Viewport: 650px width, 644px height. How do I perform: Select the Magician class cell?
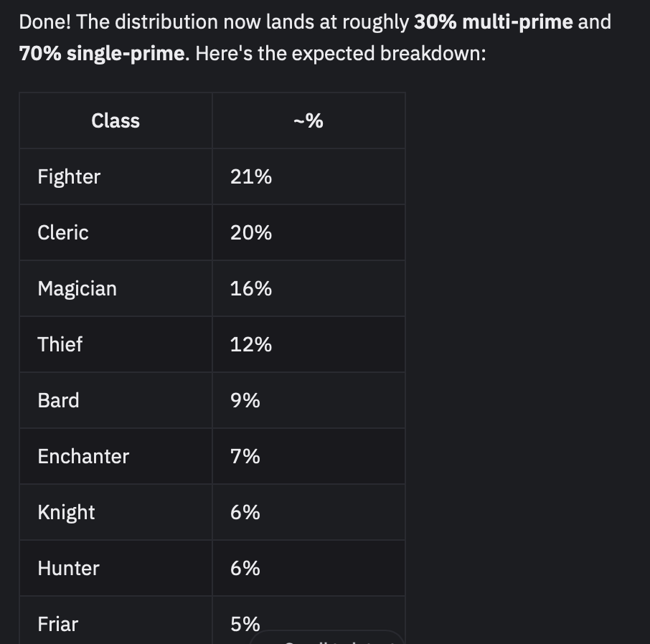tap(77, 288)
